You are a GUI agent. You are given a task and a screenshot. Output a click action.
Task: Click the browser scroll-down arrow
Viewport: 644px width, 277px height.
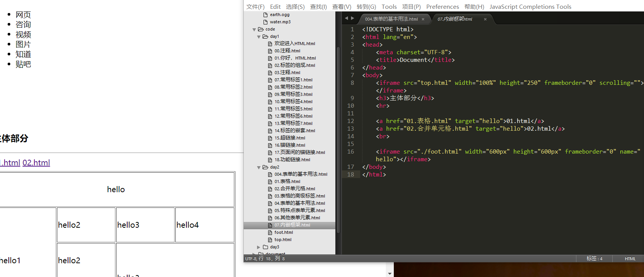coord(390,274)
